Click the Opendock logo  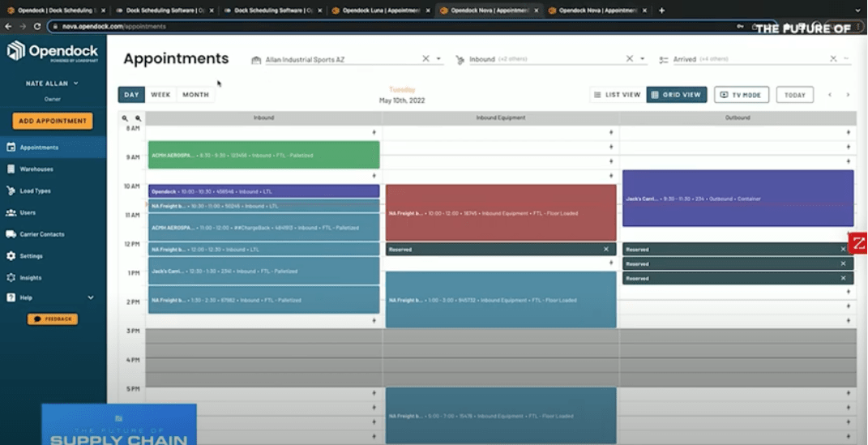click(x=53, y=51)
